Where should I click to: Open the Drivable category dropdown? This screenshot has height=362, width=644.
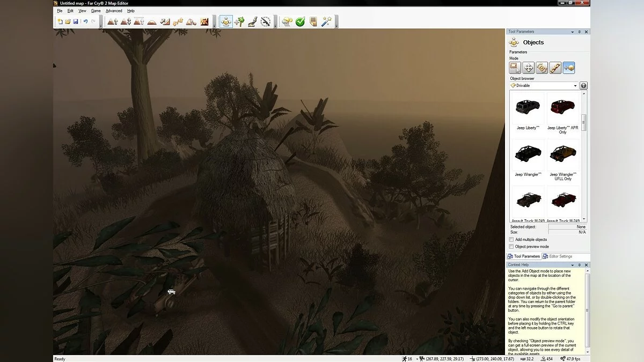tap(544, 86)
